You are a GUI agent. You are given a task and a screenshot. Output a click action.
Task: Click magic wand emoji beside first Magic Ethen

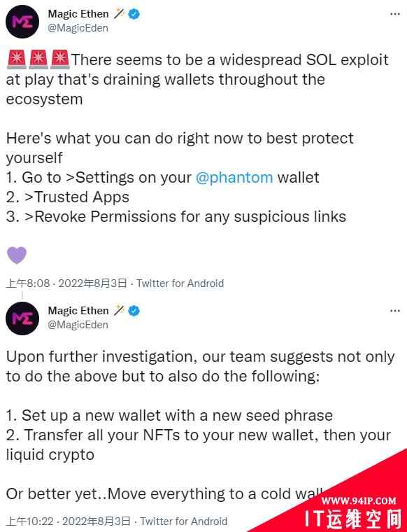point(119,13)
